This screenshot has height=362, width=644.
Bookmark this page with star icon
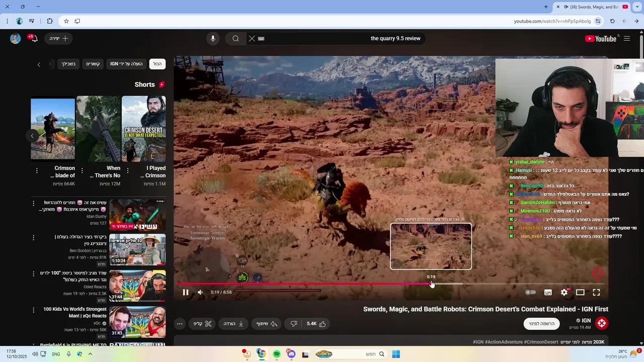click(66, 21)
